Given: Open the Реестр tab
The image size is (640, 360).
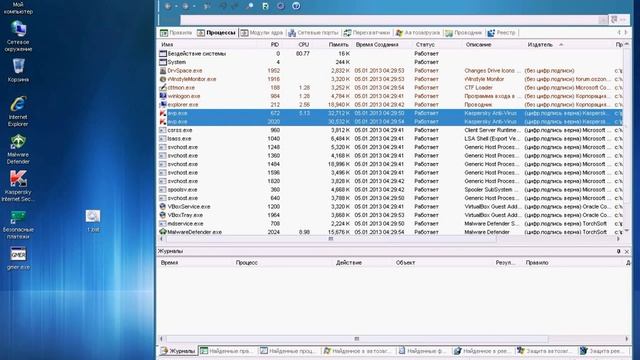Looking at the screenshot, I should pos(502,33).
